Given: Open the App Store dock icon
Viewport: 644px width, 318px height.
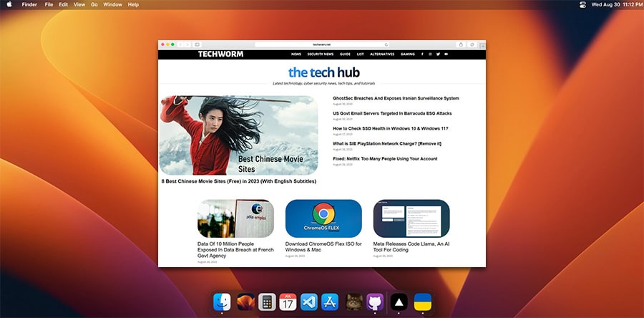Looking at the screenshot, I should tap(330, 302).
